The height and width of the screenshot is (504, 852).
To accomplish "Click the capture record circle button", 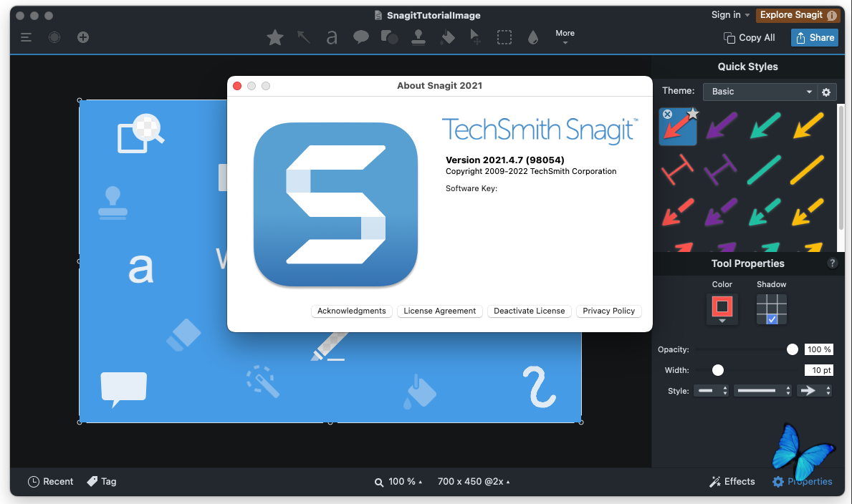I will pyautogui.click(x=54, y=37).
